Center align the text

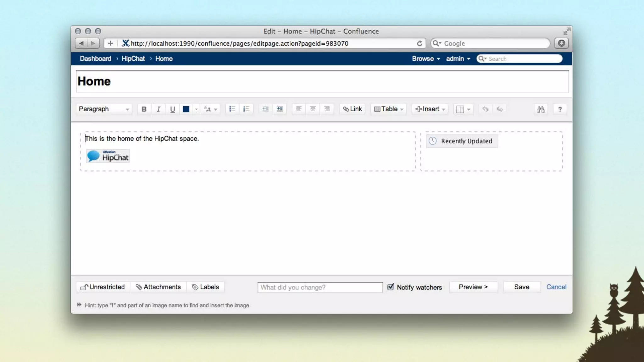[x=313, y=109]
